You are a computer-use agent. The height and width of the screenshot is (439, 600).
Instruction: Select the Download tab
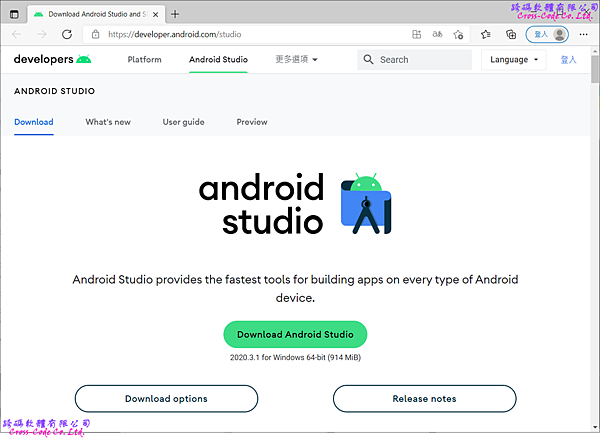[34, 122]
